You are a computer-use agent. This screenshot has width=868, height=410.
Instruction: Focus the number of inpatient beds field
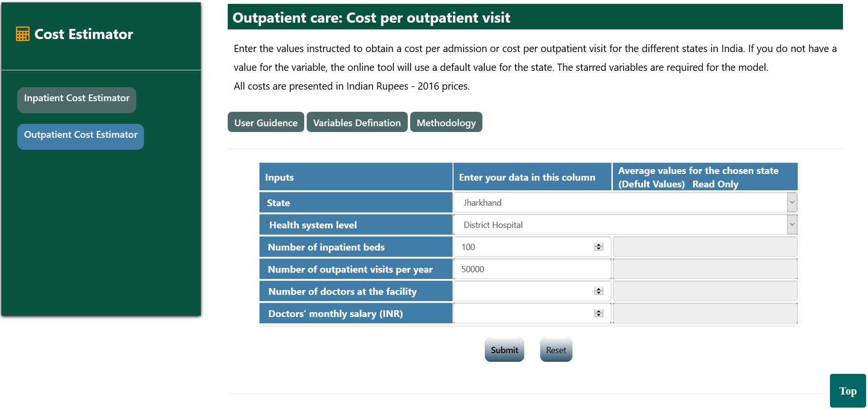click(522, 247)
